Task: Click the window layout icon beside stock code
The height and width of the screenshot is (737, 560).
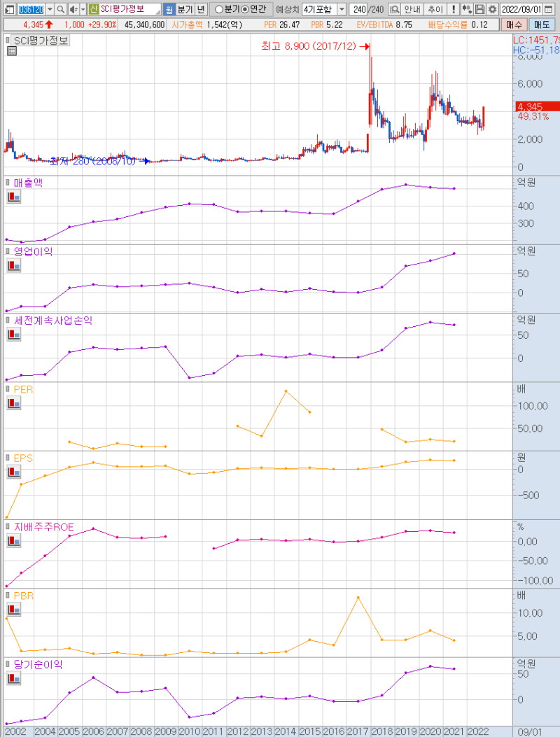Action: pyautogui.click(x=9, y=9)
